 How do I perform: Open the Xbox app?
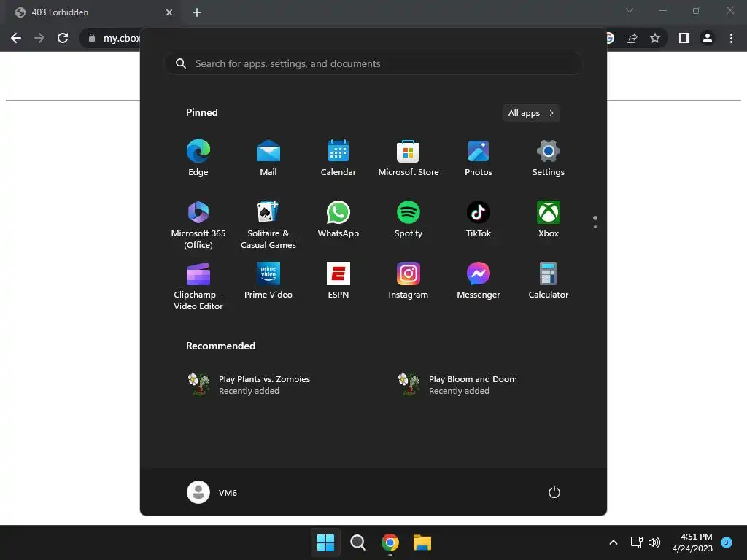[x=549, y=219]
